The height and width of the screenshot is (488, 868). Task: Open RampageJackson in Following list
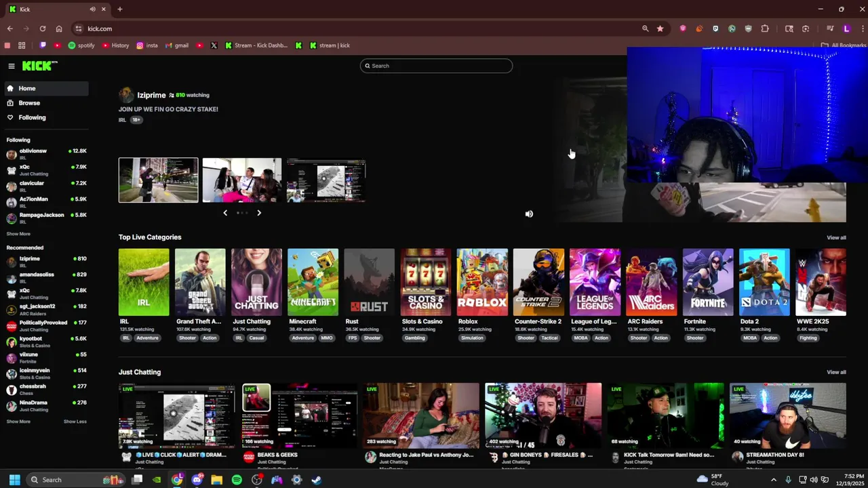point(46,218)
